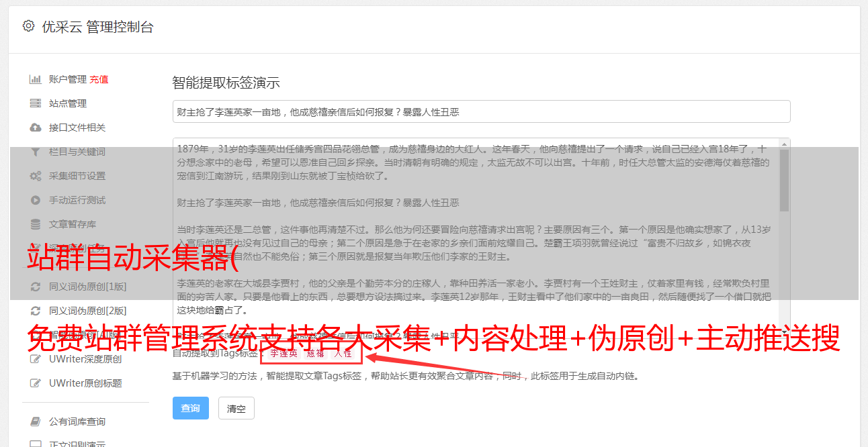The height and width of the screenshot is (447, 868).
Task: Click the 清空 button
Action: [x=236, y=408]
